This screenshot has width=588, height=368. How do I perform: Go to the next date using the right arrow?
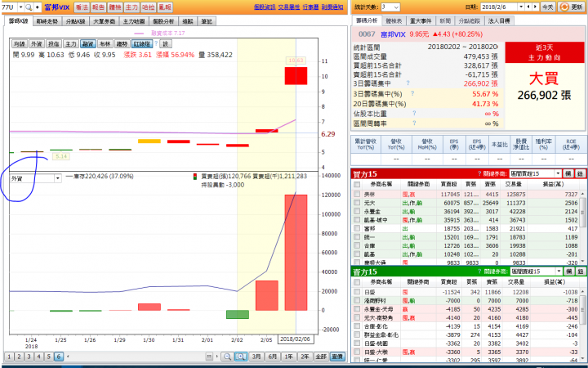(535, 7)
